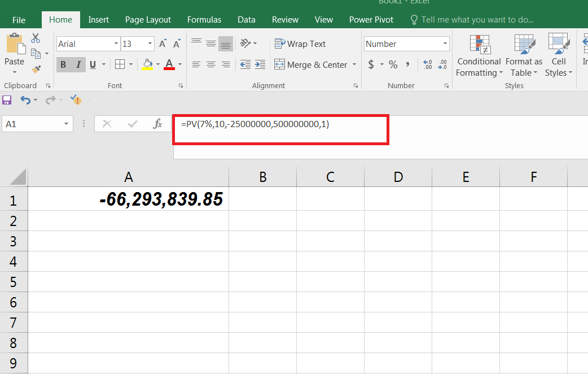Open Insert Function fx dialog
This screenshot has width=588, height=374.
[157, 124]
